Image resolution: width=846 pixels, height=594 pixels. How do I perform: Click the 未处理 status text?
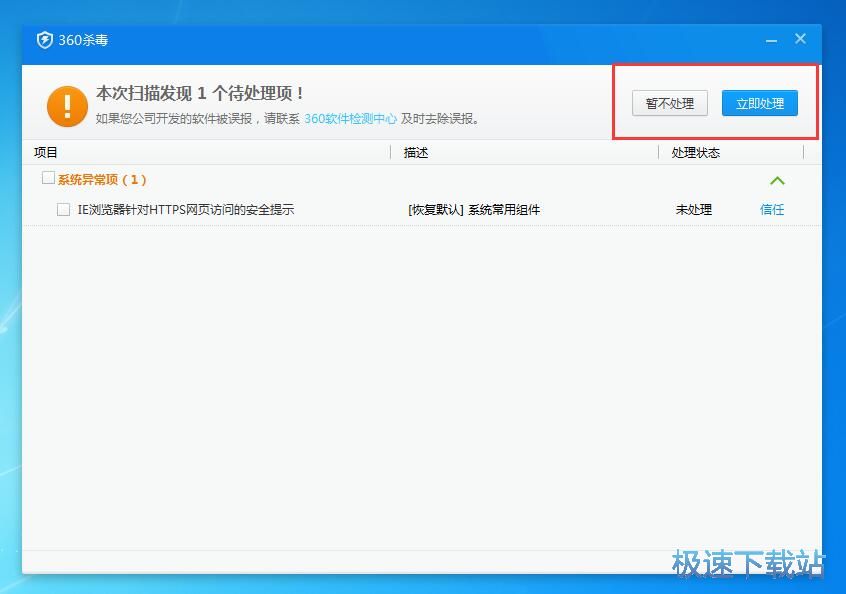point(694,209)
